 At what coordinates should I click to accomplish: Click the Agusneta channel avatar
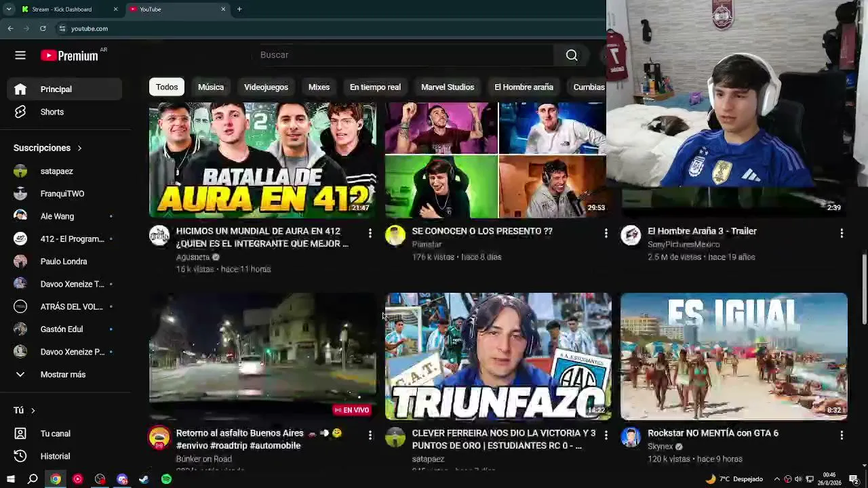(159, 235)
